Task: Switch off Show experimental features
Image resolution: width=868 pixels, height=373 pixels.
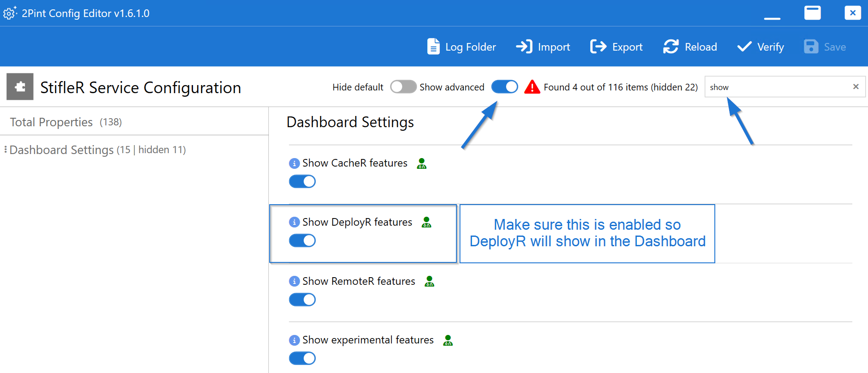Action: tap(302, 358)
